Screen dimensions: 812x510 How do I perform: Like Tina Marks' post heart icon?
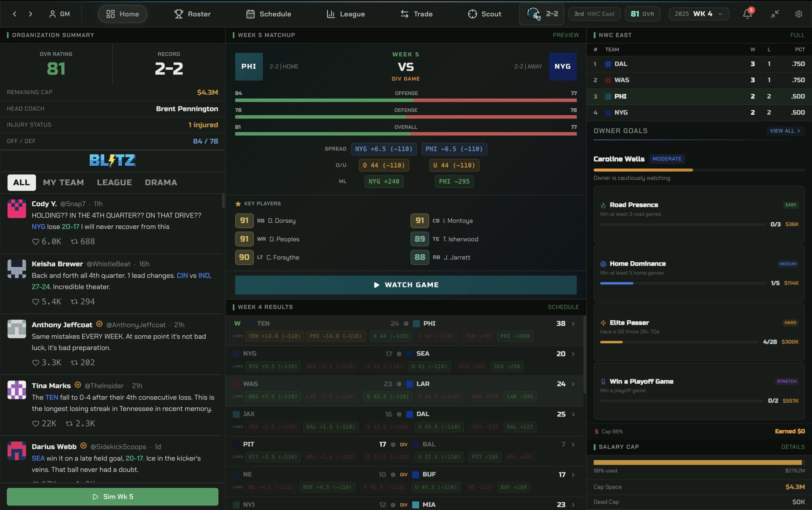click(x=36, y=424)
